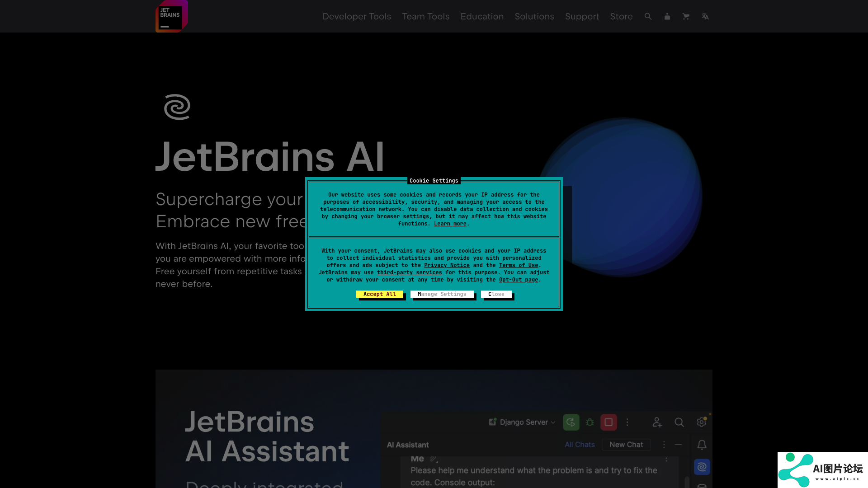Open the Developer Tools menu
The width and height of the screenshot is (868, 488).
(357, 16)
